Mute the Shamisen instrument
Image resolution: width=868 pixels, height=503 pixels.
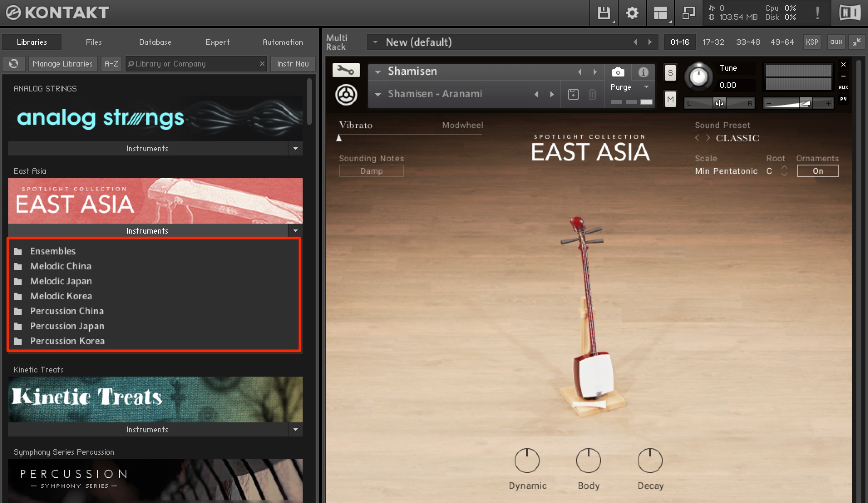coord(670,99)
